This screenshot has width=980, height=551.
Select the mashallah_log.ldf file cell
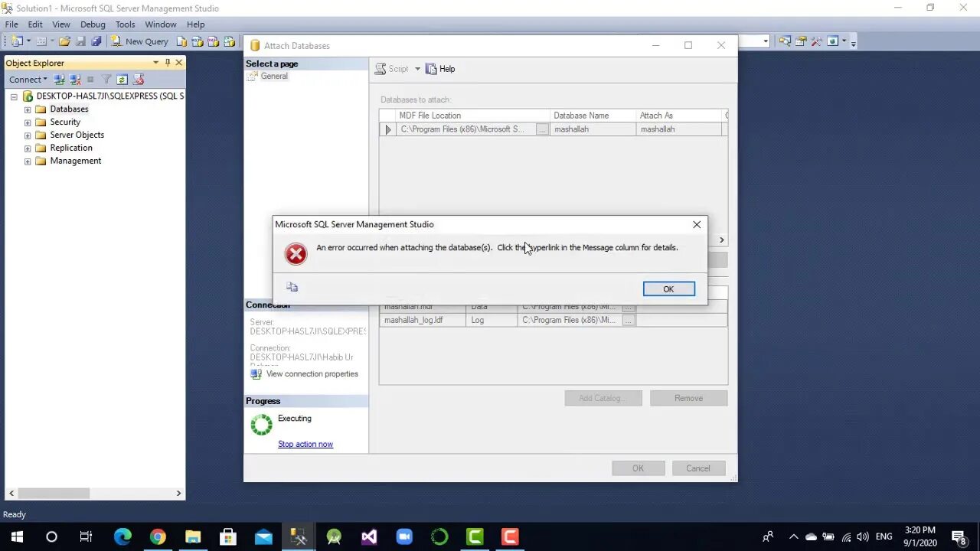click(x=423, y=320)
